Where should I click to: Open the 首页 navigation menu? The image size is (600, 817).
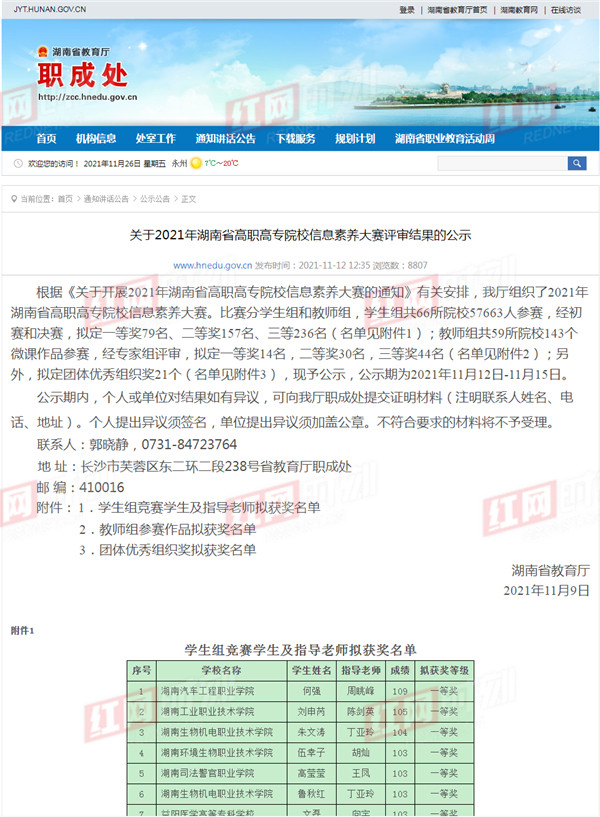46,139
